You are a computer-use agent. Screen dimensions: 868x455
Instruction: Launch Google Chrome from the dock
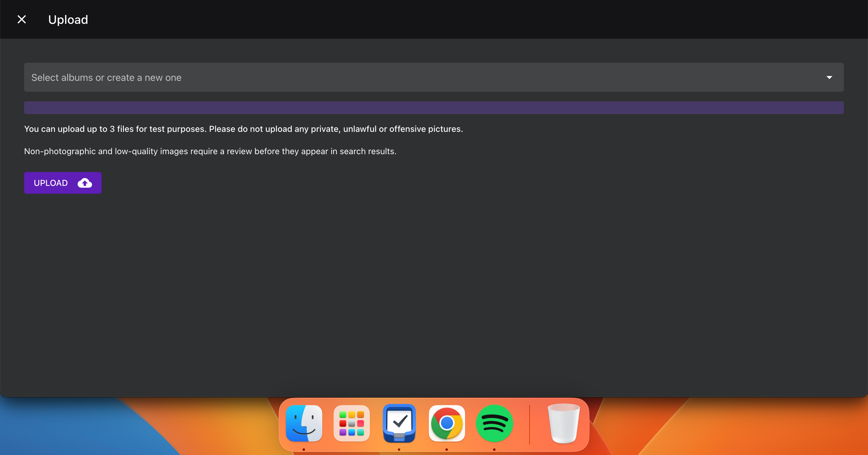click(447, 424)
